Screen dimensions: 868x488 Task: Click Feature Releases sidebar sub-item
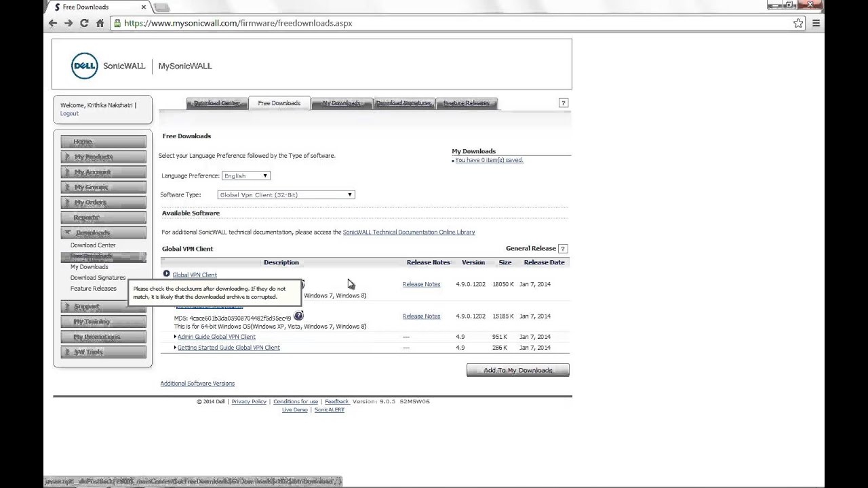pyautogui.click(x=94, y=289)
